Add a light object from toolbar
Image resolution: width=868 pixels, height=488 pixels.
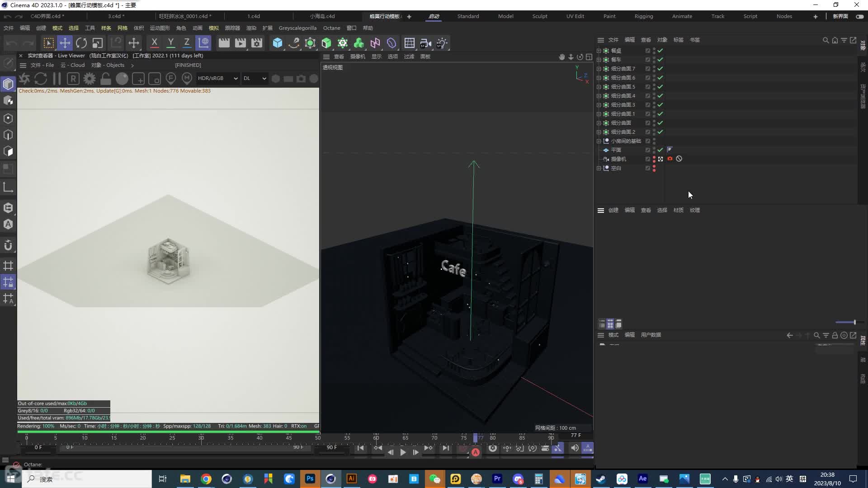click(442, 43)
